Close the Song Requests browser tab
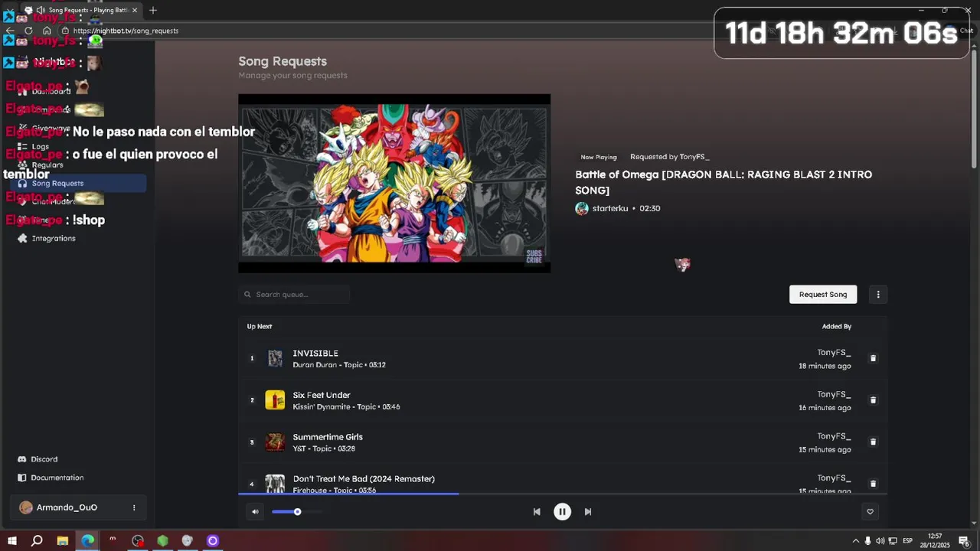Screen dimensions: 980x551 coord(135,10)
